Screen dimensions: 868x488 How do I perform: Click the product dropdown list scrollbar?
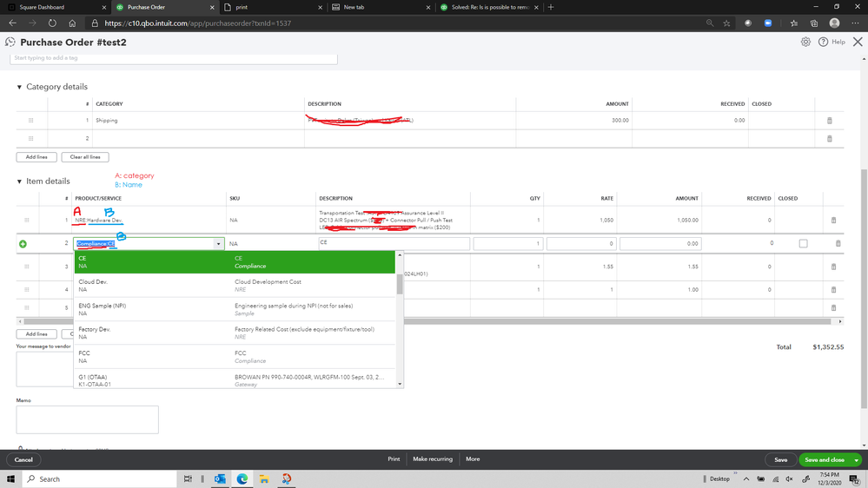pyautogui.click(x=400, y=283)
